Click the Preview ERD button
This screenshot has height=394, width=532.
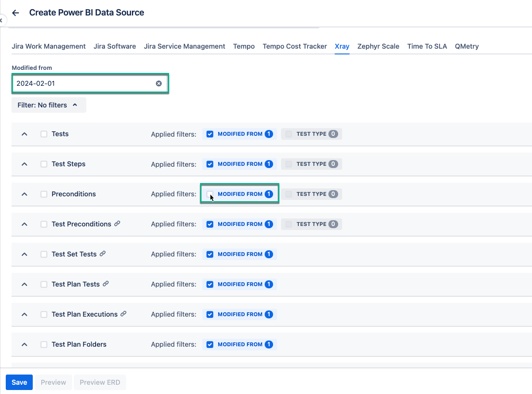[100, 382]
